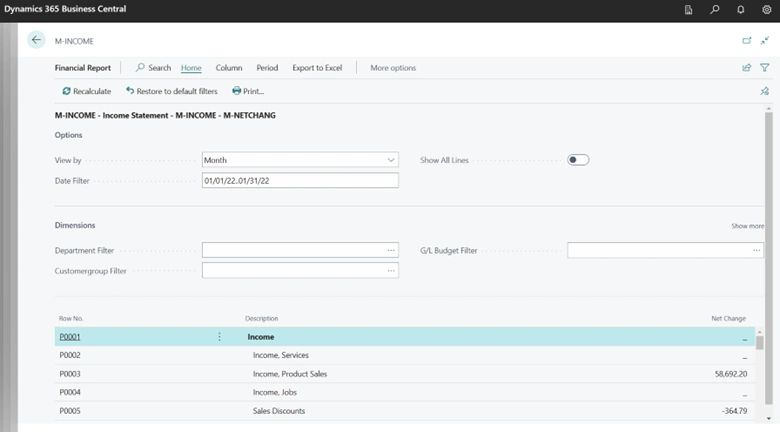Viewport: 780px width, 432px height.
Task: Toggle the Show All Lines switch
Action: [578, 160]
